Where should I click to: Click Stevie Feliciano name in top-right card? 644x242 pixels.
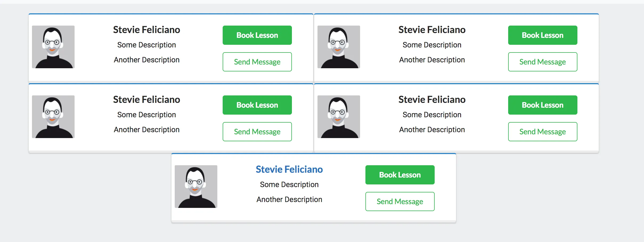[x=432, y=30]
